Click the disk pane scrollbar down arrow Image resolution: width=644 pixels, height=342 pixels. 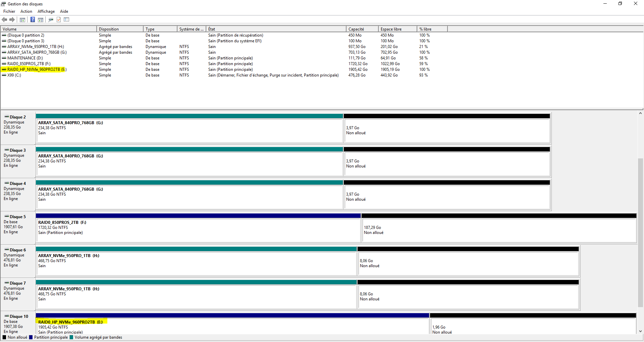[x=640, y=331]
